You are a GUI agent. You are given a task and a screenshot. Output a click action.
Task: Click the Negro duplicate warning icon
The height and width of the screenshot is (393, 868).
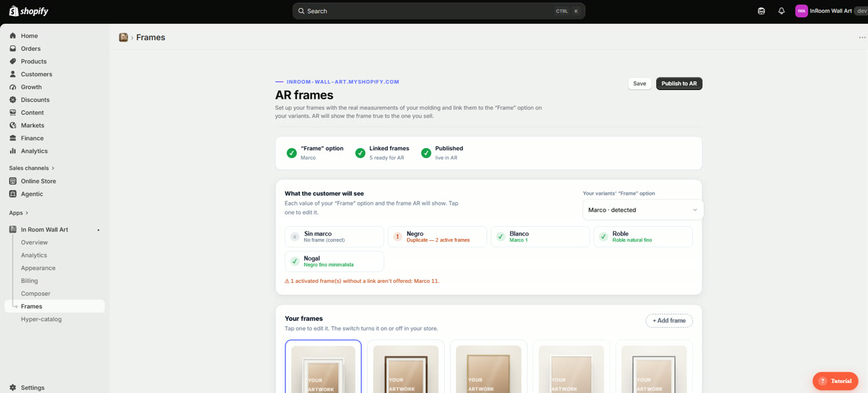(x=397, y=237)
